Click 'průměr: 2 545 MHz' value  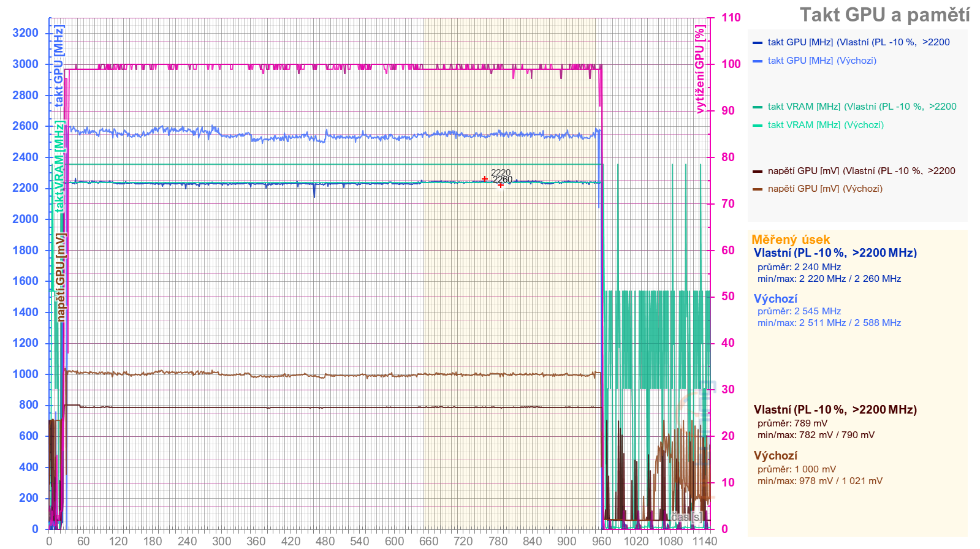tap(799, 311)
